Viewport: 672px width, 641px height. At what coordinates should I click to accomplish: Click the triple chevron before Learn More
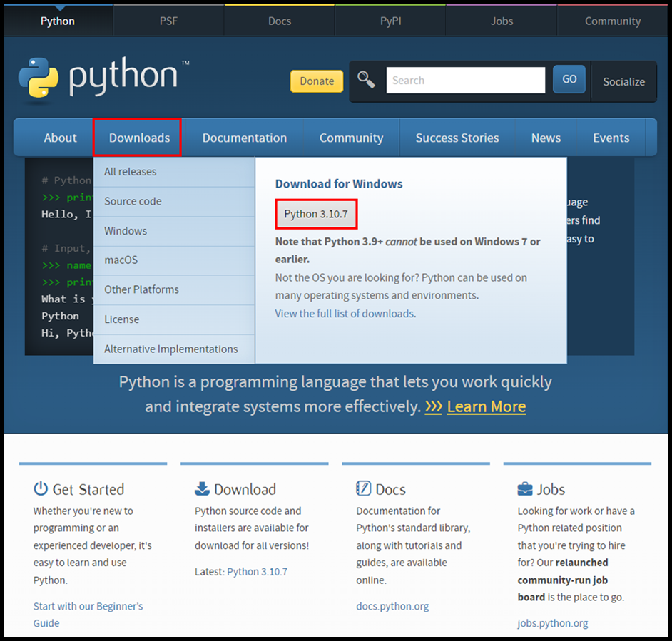433,406
